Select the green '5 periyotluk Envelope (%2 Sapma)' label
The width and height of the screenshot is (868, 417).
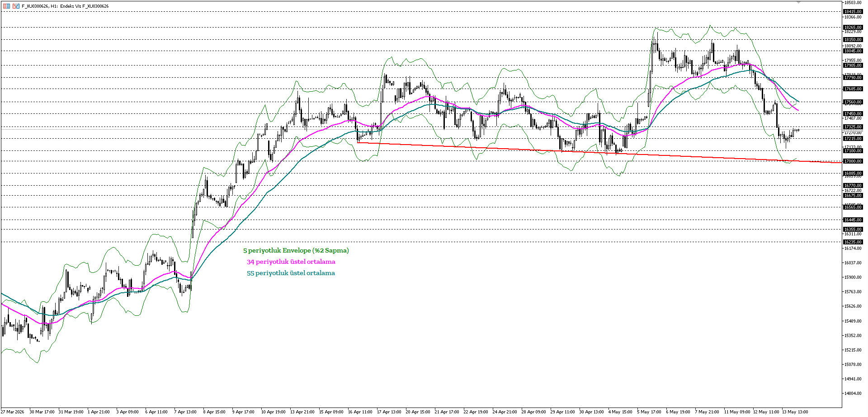click(x=296, y=250)
